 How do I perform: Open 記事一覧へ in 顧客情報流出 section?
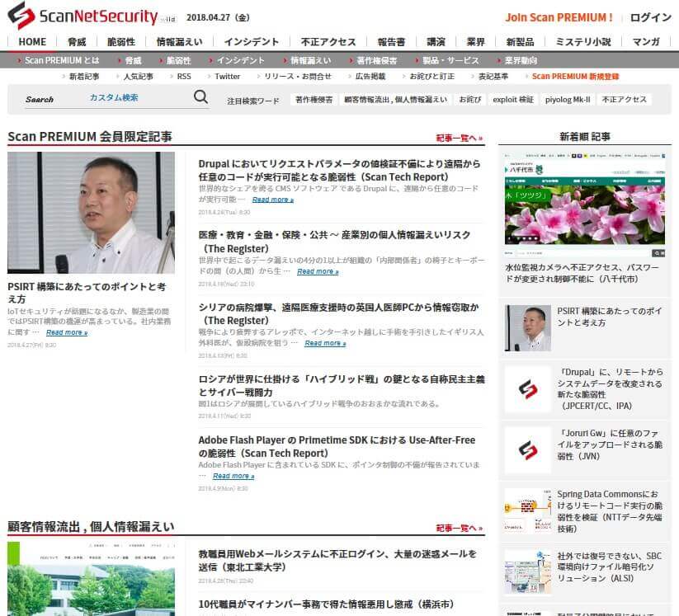[x=459, y=528]
